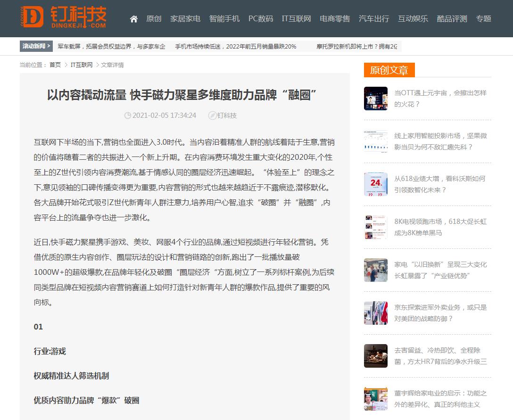
Task: Open ticker news about 军车载屏
Action: click(112, 47)
